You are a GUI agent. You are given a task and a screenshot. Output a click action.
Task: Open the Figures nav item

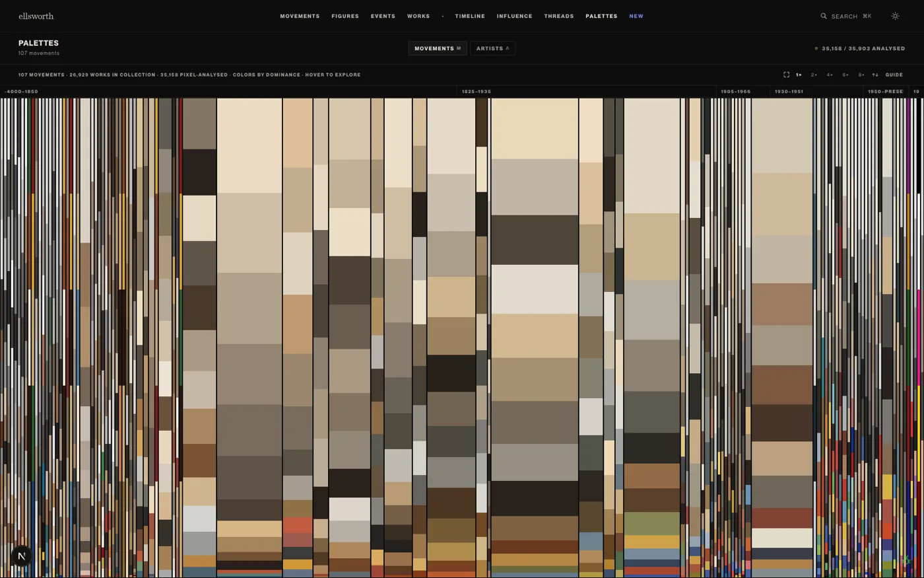[x=345, y=16]
